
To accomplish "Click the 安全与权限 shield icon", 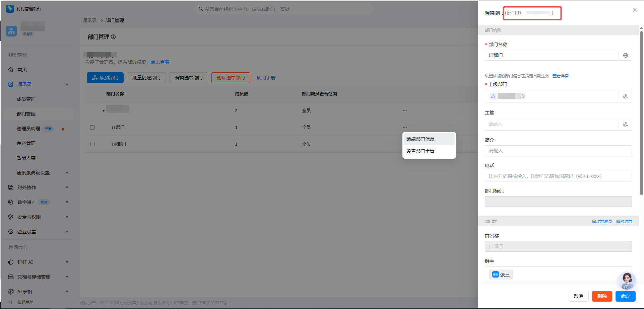I will [11, 217].
